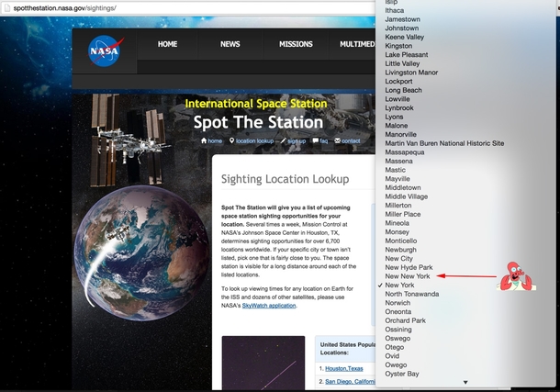Click the house icon beside home

(x=204, y=140)
